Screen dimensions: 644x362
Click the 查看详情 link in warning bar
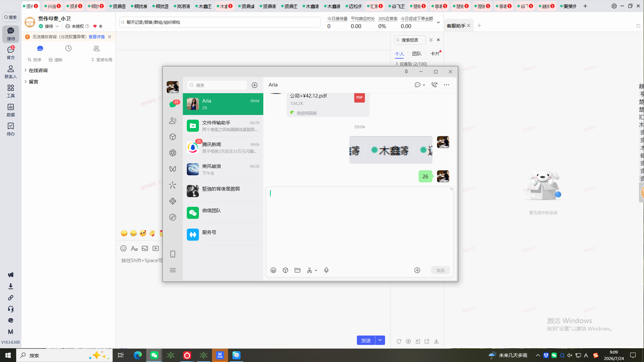click(97, 37)
